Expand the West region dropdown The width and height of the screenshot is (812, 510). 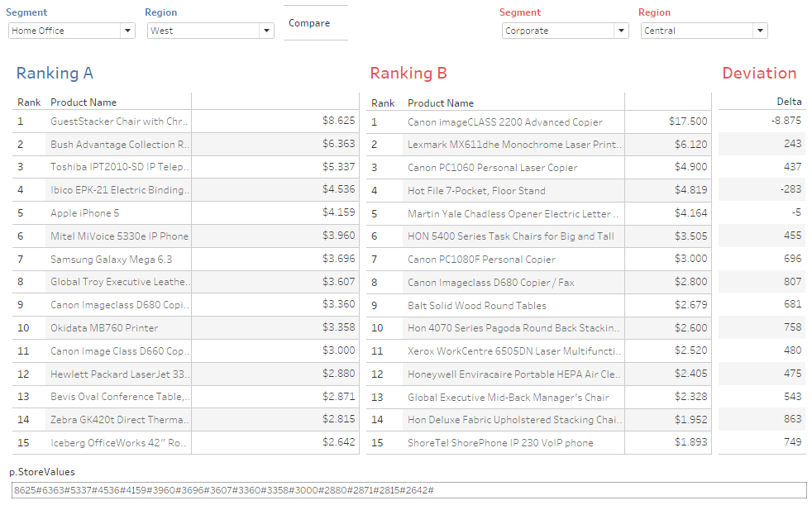pyautogui.click(x=210, y=31)
